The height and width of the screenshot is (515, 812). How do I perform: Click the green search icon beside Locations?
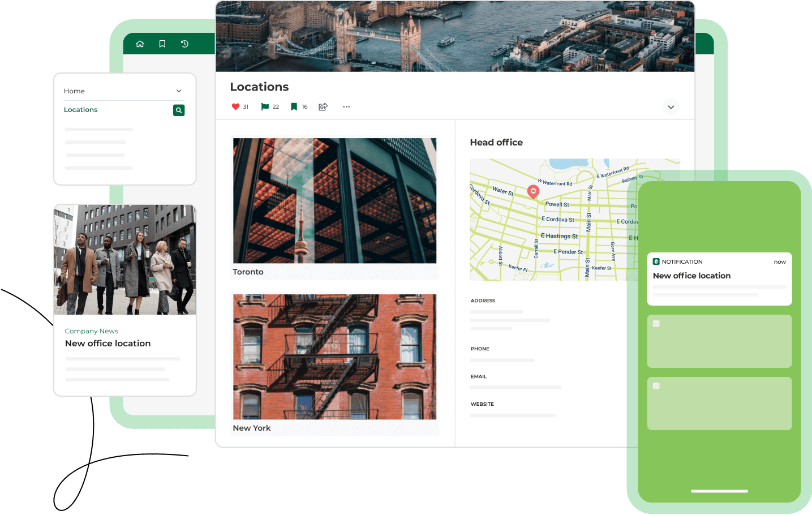179,110
